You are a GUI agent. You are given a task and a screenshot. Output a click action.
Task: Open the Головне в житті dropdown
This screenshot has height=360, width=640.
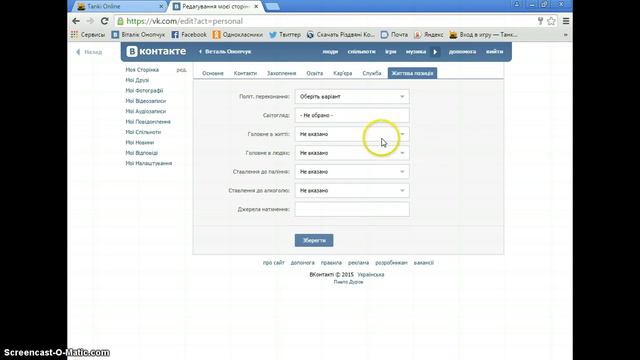pyautogui.click(x=352, y=134)
